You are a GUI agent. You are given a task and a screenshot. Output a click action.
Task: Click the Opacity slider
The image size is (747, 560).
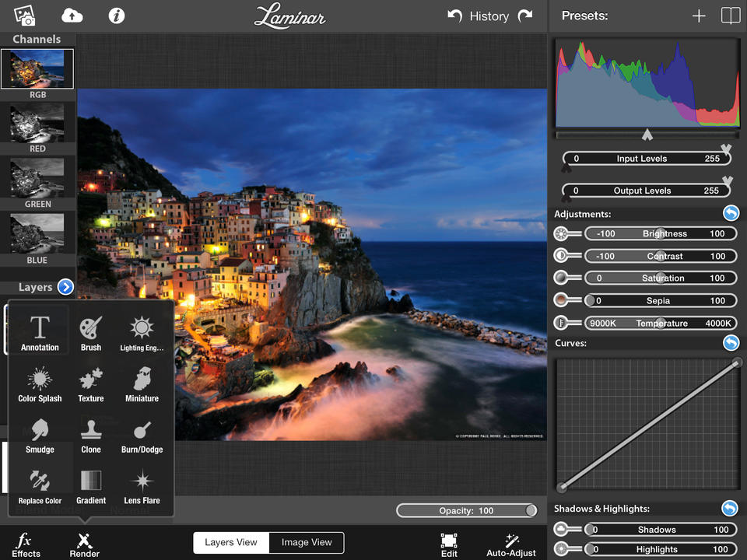coord(466,510)
